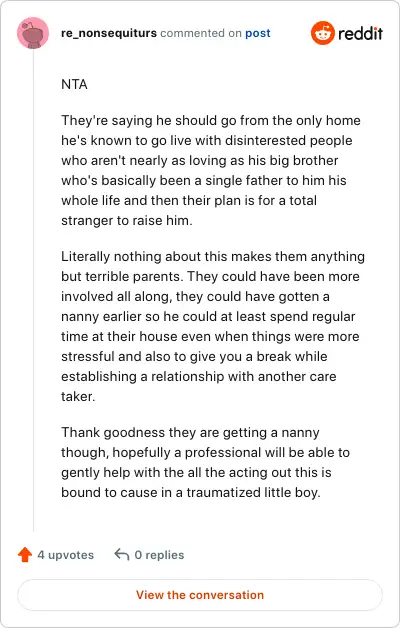
Task: Click the re_nonsequiturs avatar image
Action: tap(33, 33)
